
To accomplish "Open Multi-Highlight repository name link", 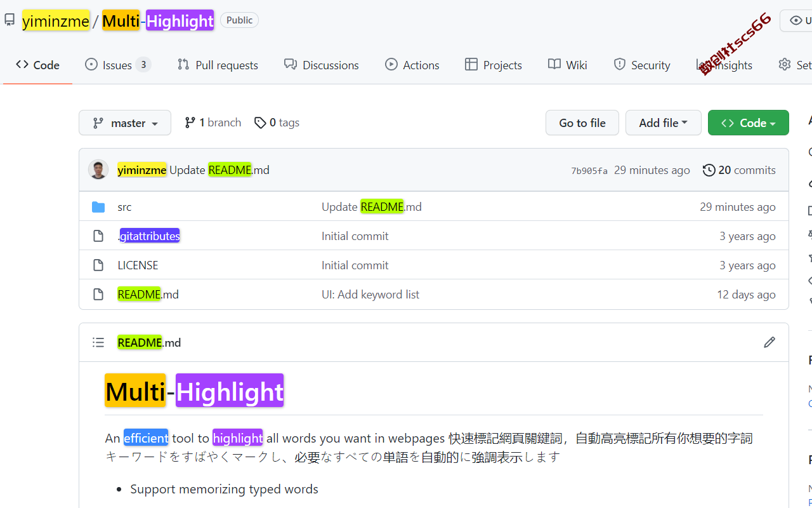I will coord(158,21).
